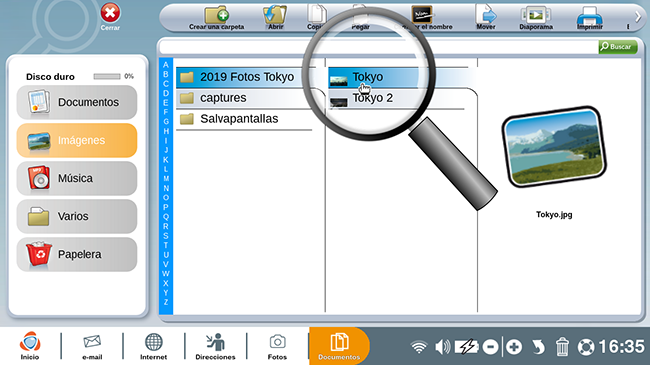Toggle the volume speaker icon
The image size is (650, 365).
pos(442,347)
